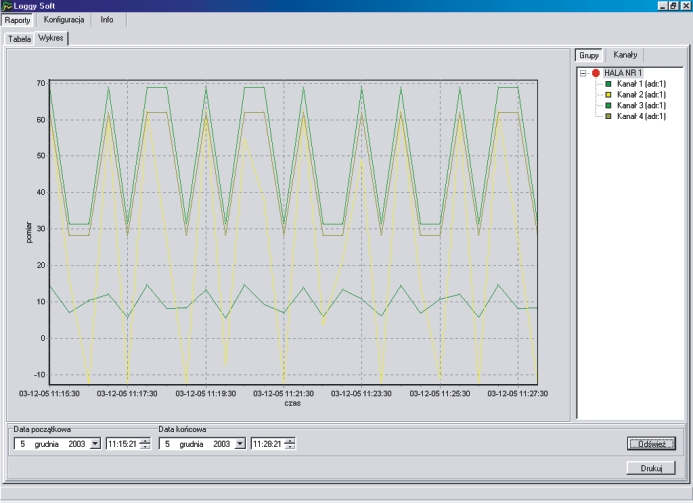Click the green Kanał 3 channel icon
The image size is (693, 503).
[x=610, y=105]
